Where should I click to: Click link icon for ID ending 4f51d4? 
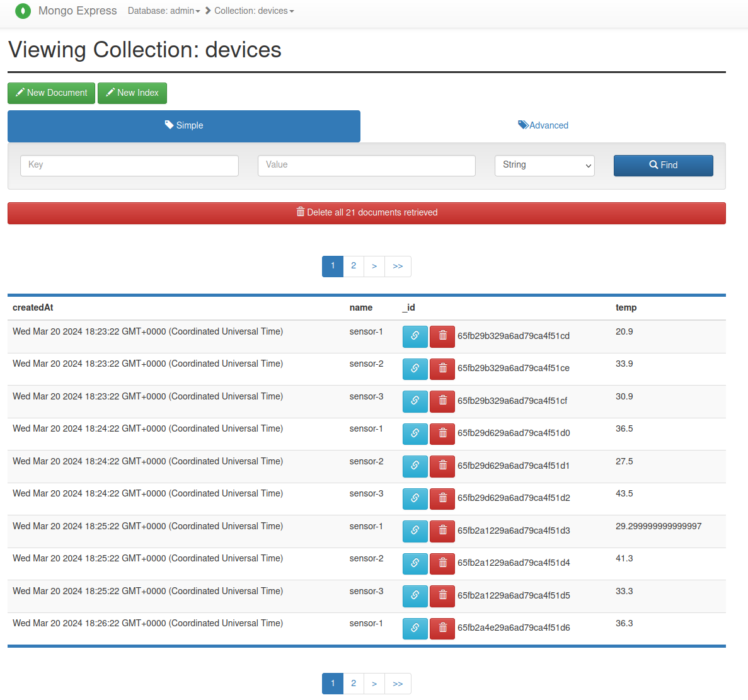coord(415,563)
